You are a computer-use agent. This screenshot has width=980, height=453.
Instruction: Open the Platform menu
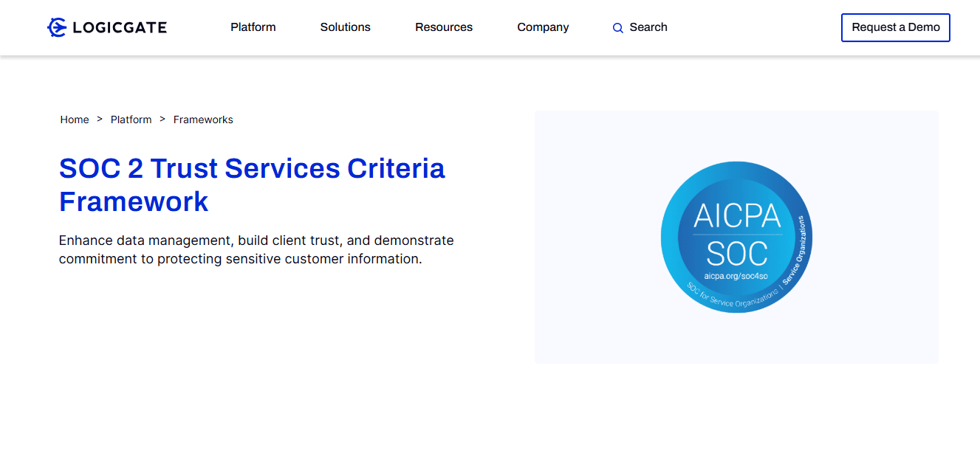click(253, 27)
